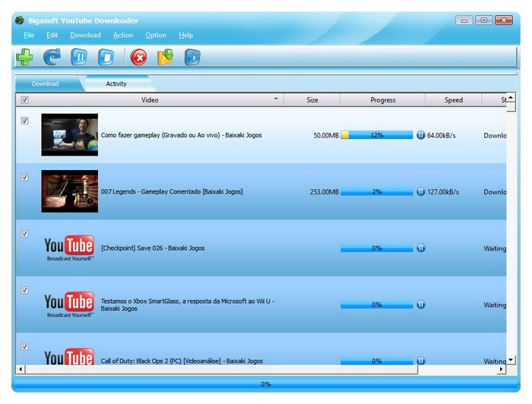Toggle the select-all checkbox in the header
The width and height of the screenshot is (532, 404).
(24, 99)
